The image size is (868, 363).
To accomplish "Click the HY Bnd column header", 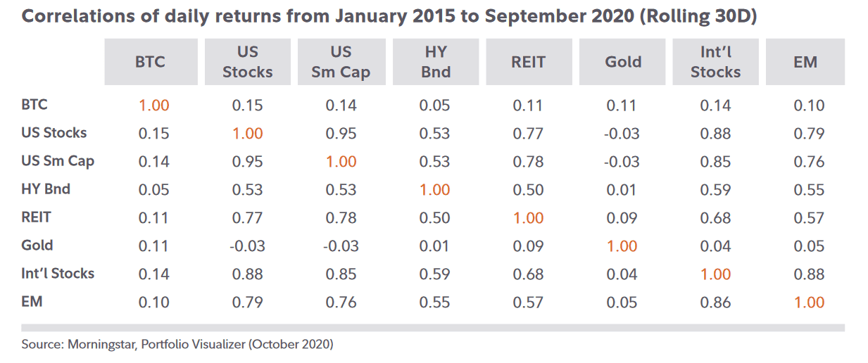I will coord(435,62).
